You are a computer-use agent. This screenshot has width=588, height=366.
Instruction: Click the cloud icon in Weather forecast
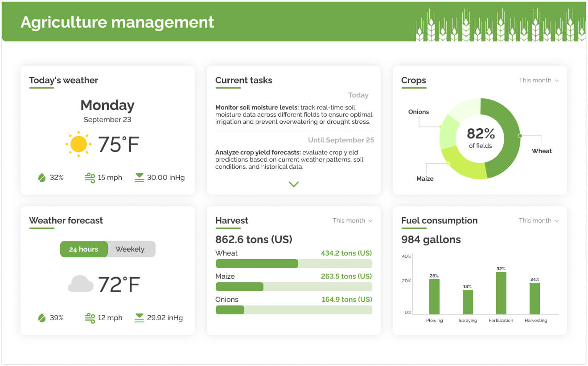pyautogui.click(x=79, y=284)
